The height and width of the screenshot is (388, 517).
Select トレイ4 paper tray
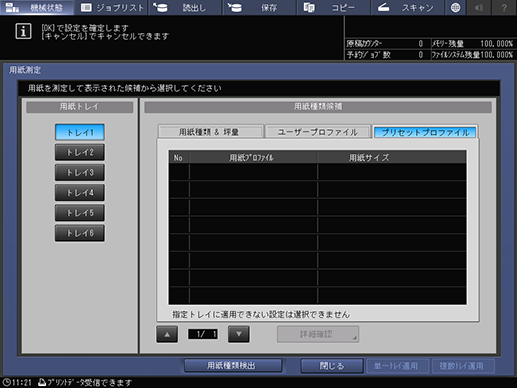click(x=80, y=193)
